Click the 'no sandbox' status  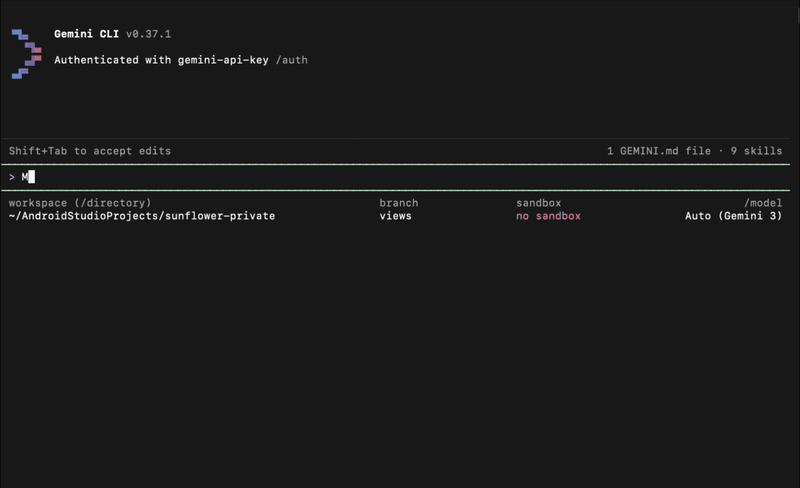coord(548,216)
